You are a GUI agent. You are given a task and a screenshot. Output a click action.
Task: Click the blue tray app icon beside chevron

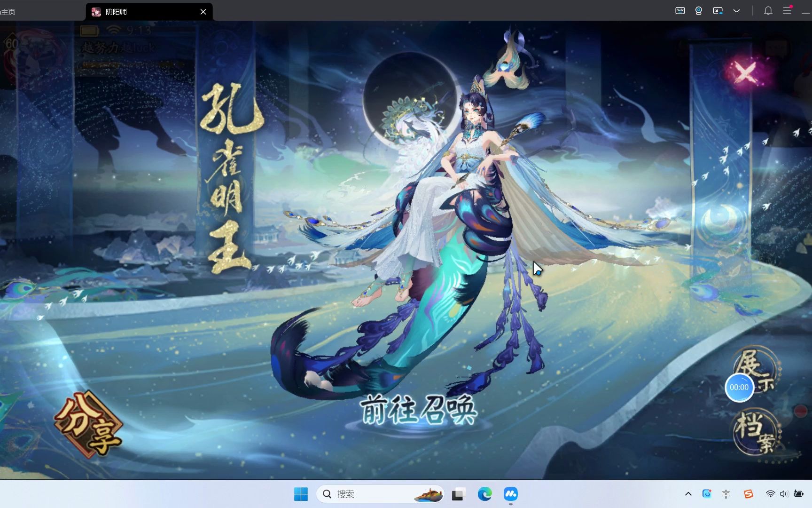pyautogui.click(x=707, y=494)
